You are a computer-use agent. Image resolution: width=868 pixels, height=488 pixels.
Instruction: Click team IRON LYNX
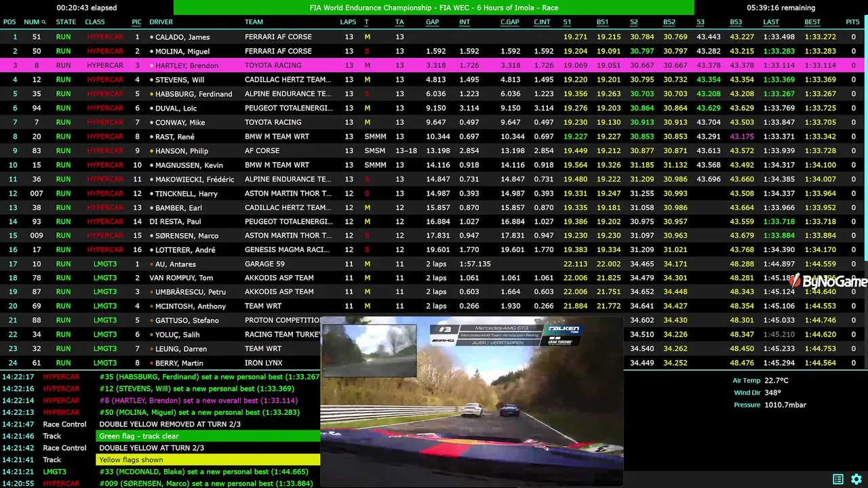[x=264, y=363]
